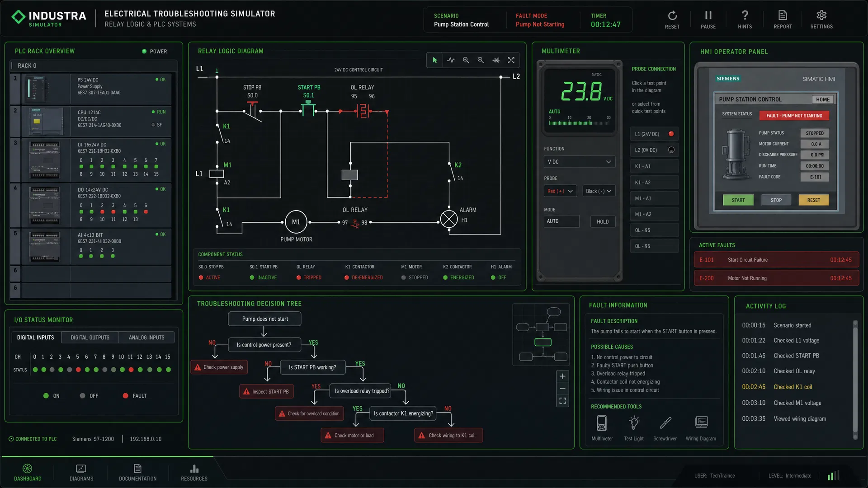Open the V DC function dropdown
The width and height of the screenshot is (868, 488).
579,162
